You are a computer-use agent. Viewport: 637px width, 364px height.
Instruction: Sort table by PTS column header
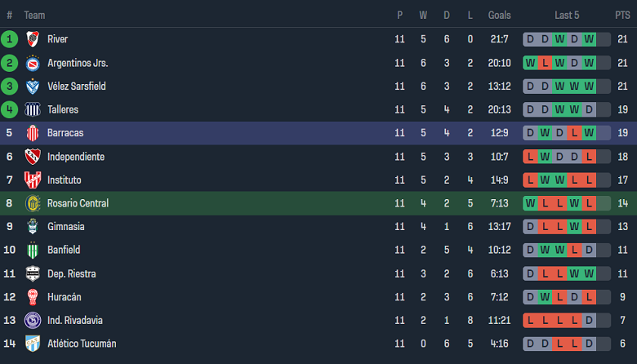622,16
